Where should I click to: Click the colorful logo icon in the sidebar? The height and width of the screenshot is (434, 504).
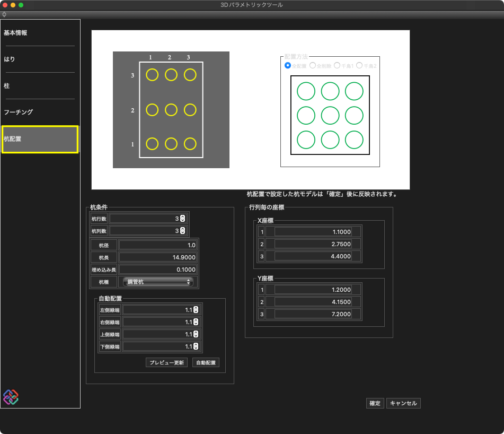pos(11,397)
